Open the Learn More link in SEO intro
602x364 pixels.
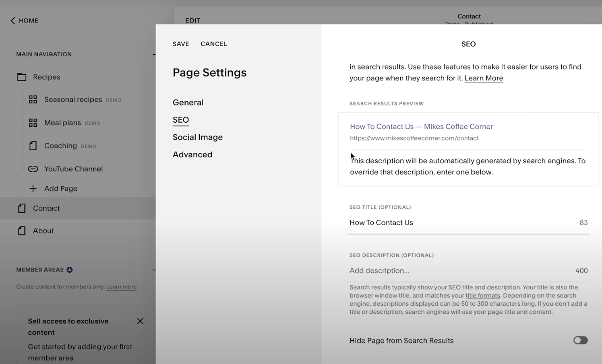pos(484,78)
